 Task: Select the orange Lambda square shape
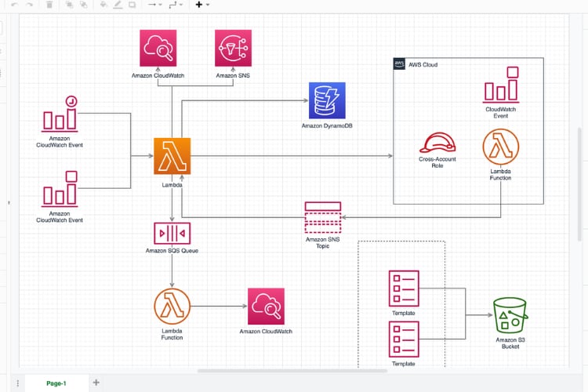(x=172, y=156)
